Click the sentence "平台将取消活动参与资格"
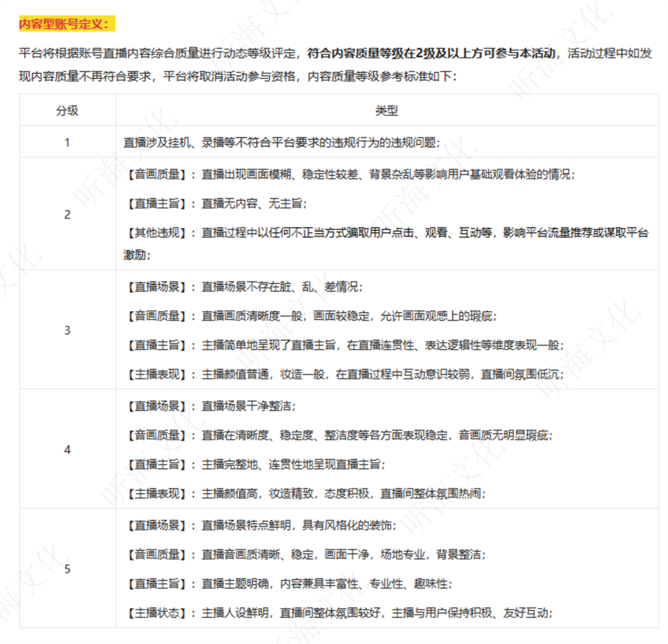The height and width of the screenshot is (644, 668). click(x=229, y=76)
